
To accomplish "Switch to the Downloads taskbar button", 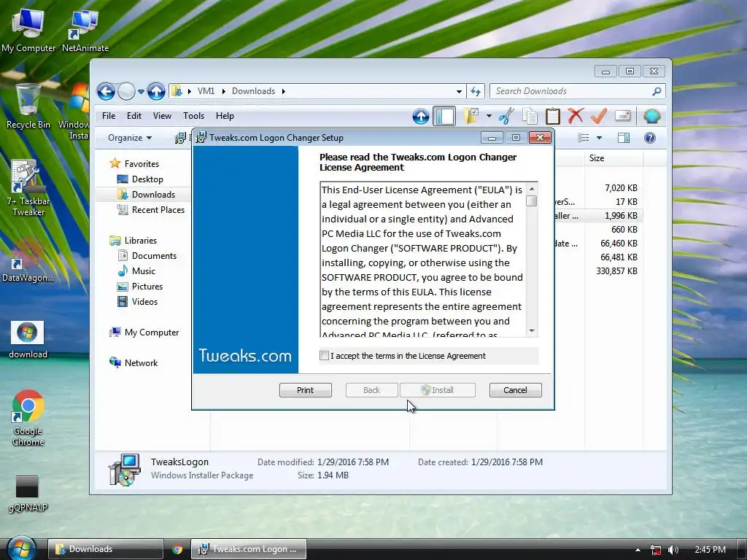I will [105, 549].
